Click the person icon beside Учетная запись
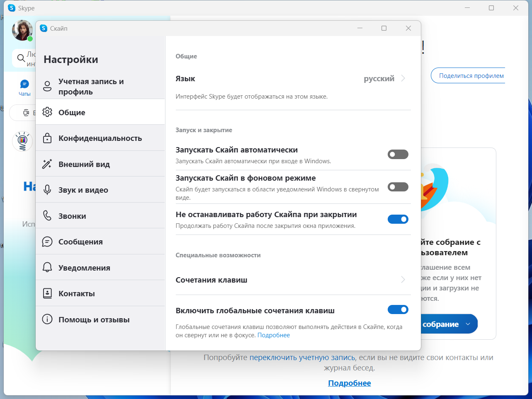Viewport: 532px width, 399px height. click(47, 86)
